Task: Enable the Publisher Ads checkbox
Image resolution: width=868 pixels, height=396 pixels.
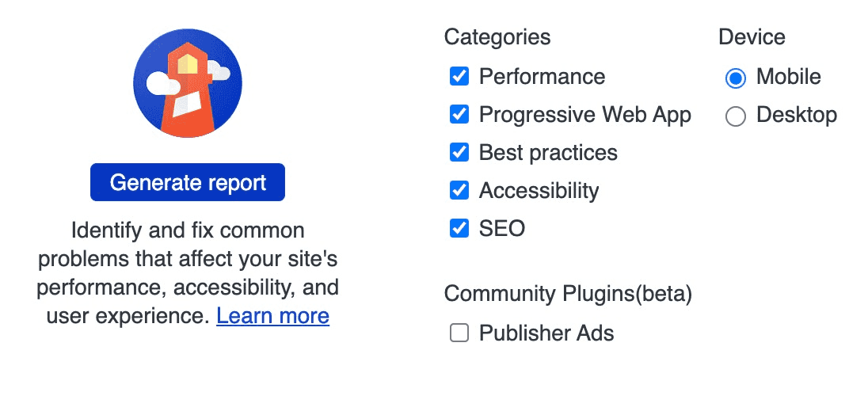Action: (459, 333)
